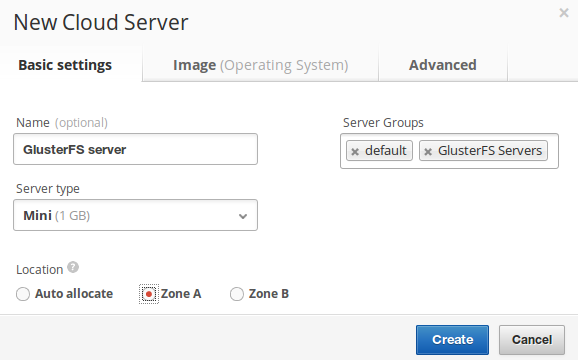
Task: Close the New Cloud Server dialog
Action: (x=564, y=13)
